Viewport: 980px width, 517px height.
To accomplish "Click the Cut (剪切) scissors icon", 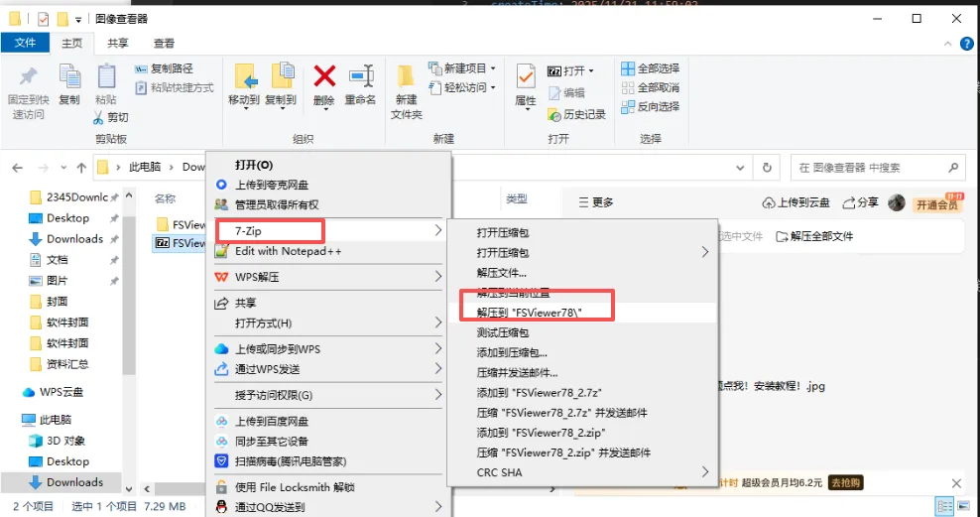I will (x=98, y=117).
